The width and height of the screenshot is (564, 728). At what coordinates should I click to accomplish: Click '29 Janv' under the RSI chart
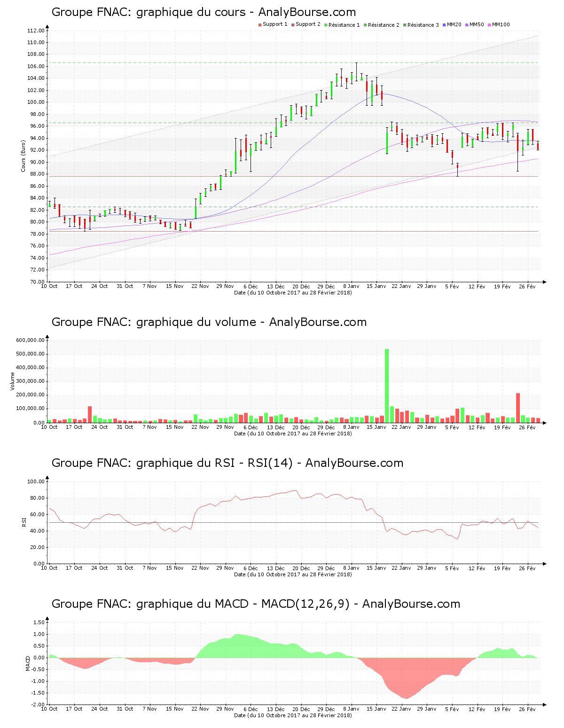[x=427, y=568]
